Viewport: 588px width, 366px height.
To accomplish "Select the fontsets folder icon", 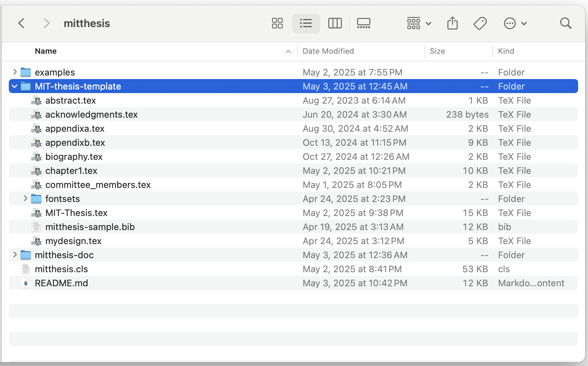I will click(36, 199).
